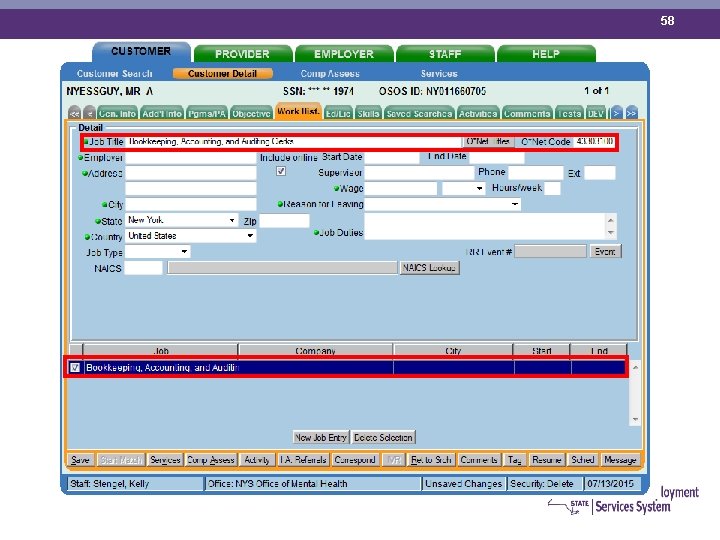Open Services submenu

click(439, 73)
